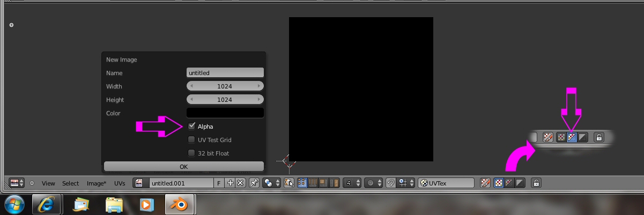
Task: Click the UVTex layer selector
Action: point(446,183)
